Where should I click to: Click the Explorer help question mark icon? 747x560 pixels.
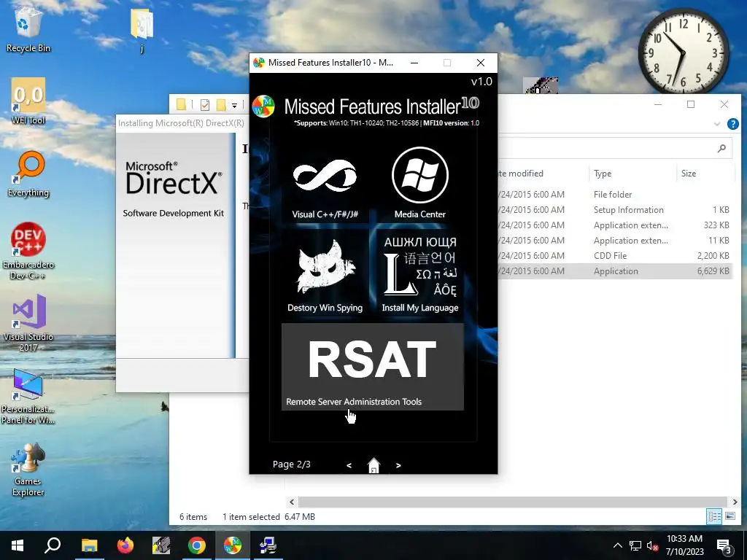tap(733, 124)
